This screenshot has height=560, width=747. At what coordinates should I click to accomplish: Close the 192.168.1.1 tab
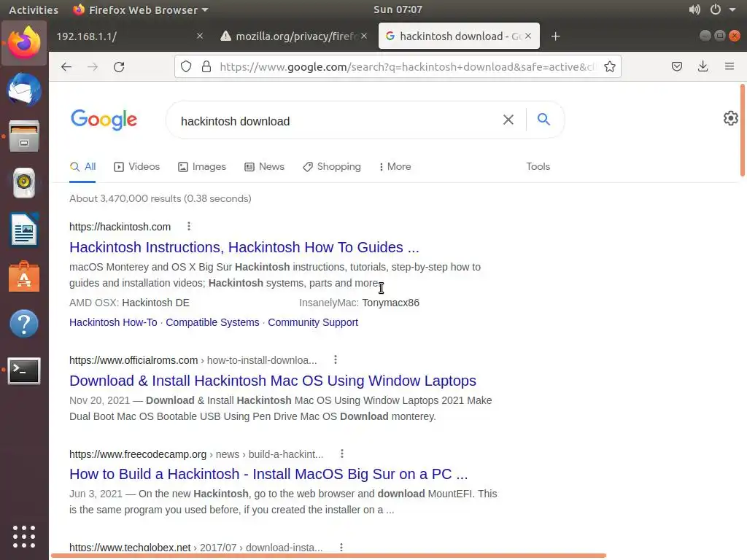[200, 36]
